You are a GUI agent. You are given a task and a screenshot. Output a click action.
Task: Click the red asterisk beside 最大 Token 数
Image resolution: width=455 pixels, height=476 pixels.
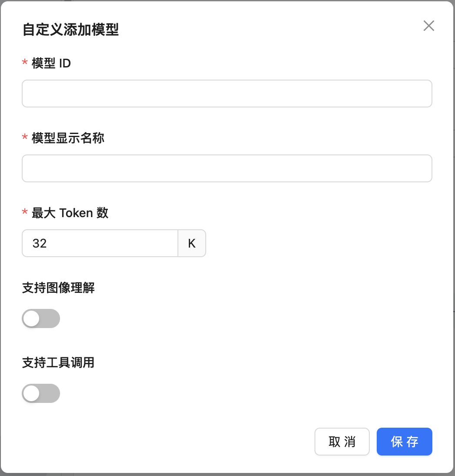[25, 212]
